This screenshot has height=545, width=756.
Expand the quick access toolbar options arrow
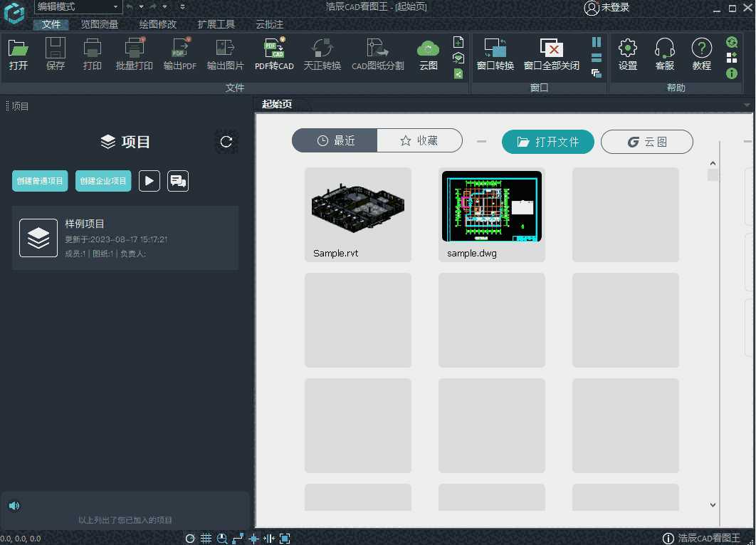(182, 8)
